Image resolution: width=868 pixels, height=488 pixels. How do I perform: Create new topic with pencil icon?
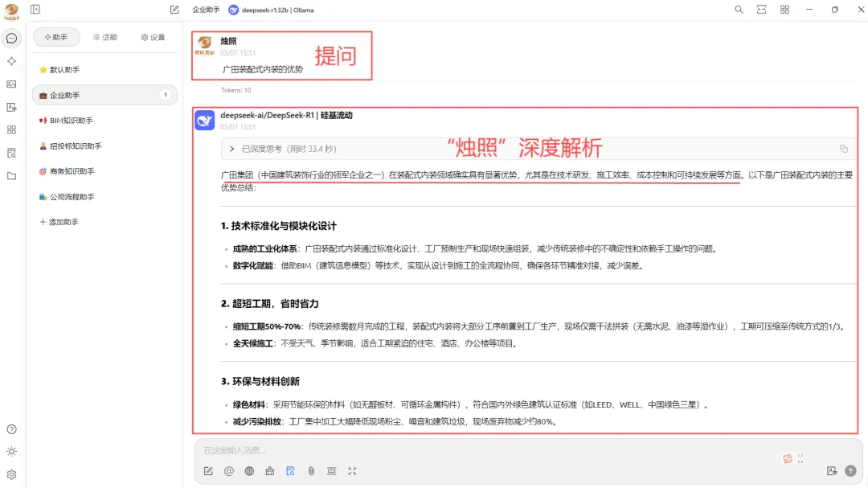[174, 10]
